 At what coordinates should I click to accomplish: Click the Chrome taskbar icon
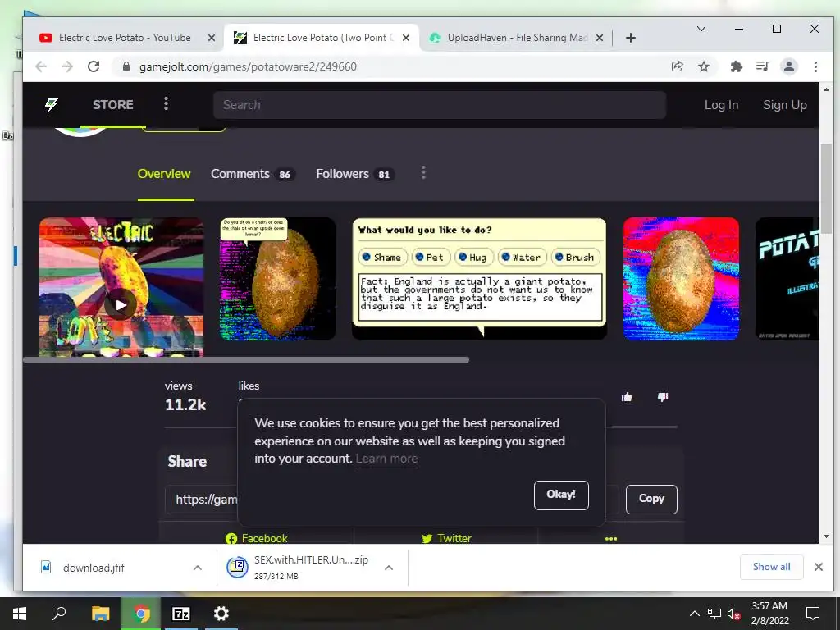141,614
